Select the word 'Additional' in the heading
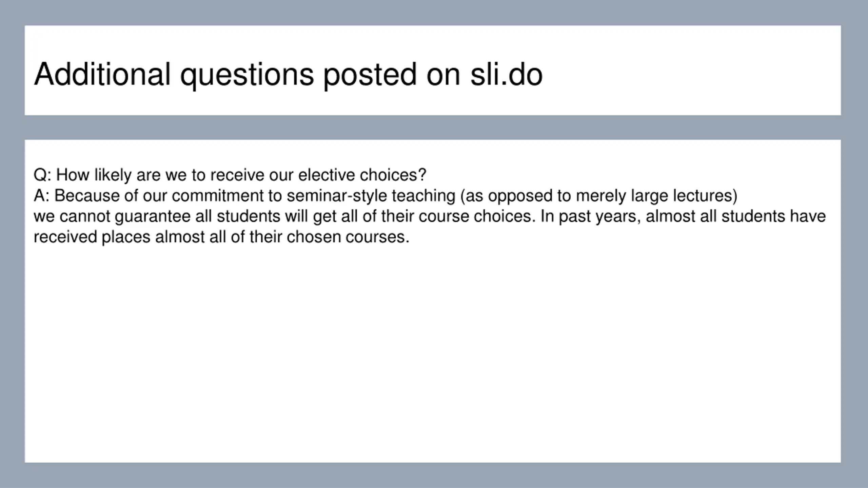 click(102, 74)
